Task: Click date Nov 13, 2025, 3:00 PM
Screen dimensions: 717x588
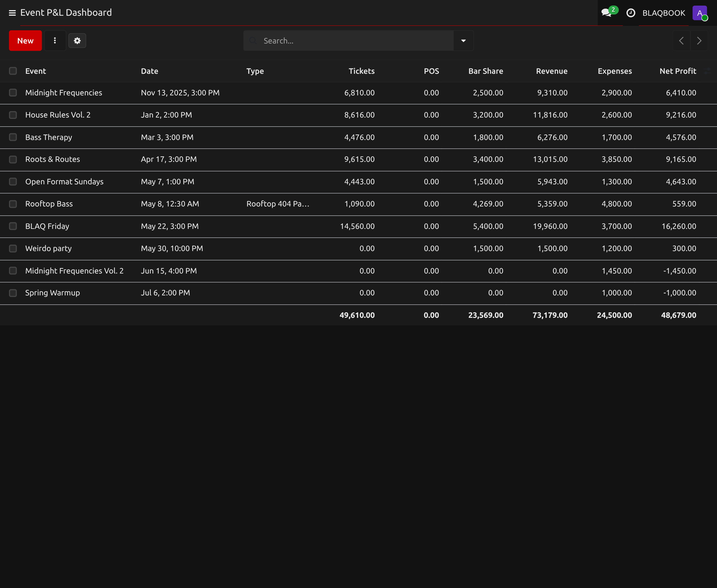Action: [180, 93]
